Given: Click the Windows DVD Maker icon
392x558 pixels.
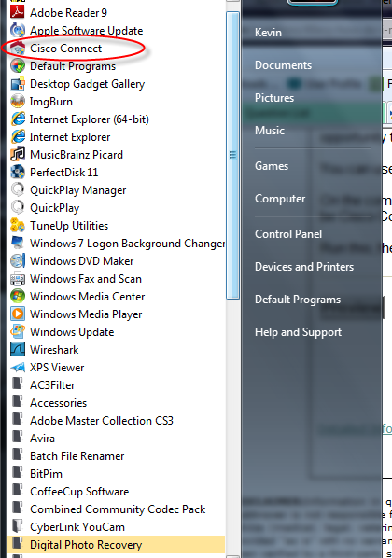Looking at the screenshot, I should [17, 261].
